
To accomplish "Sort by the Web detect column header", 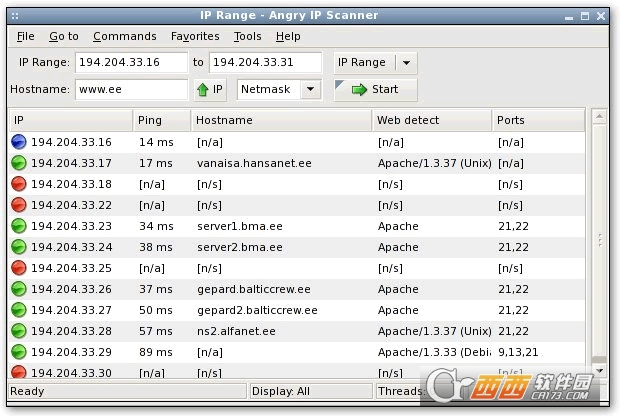I will tap(432, 120).
